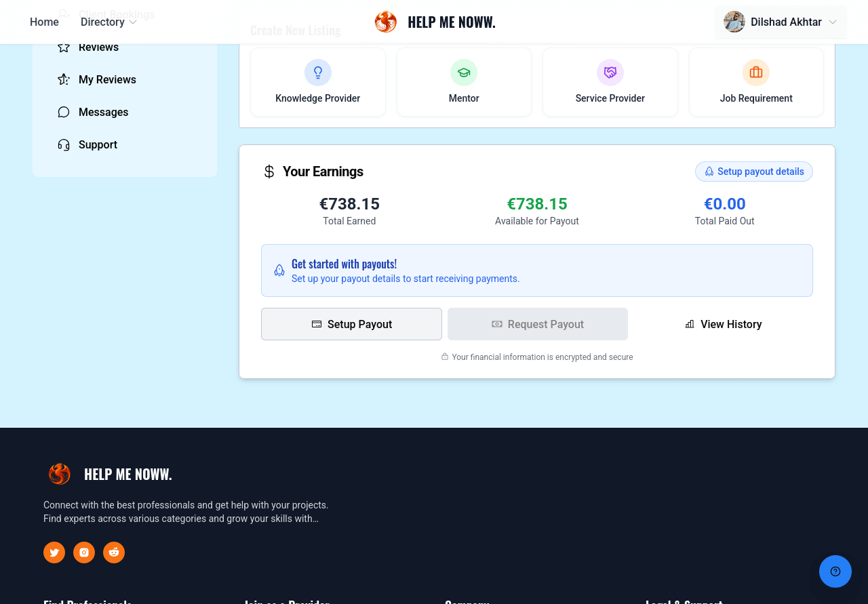Click the floating help question icon
868x604 pixels.
click(835, 571)
